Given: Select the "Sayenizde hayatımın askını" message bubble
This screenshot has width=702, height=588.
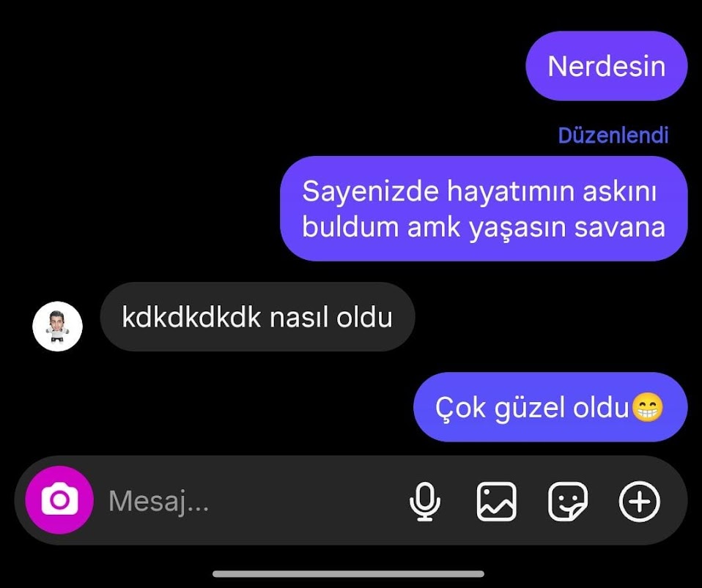Looking at the screenshot, I should tap(484, 209).
